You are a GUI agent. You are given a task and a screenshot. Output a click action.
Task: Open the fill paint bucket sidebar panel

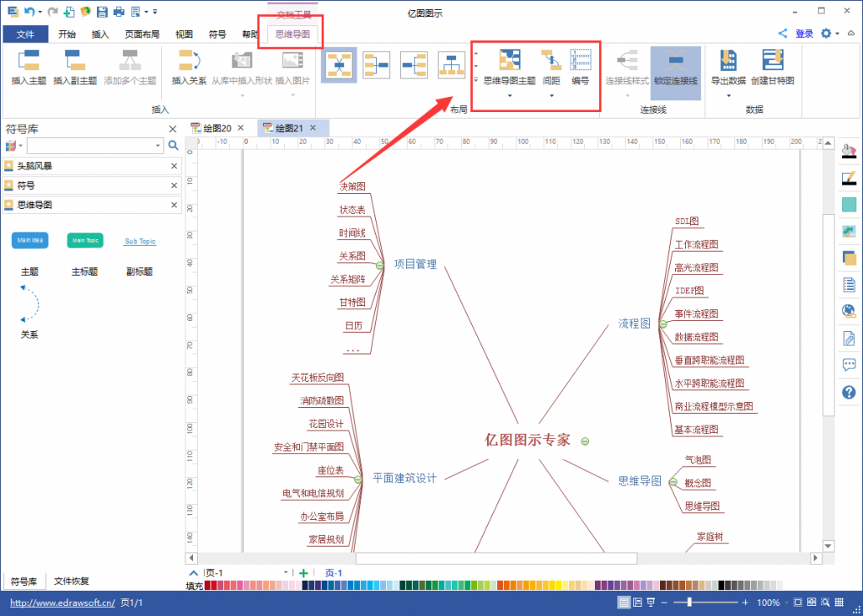tap(850, 150)
